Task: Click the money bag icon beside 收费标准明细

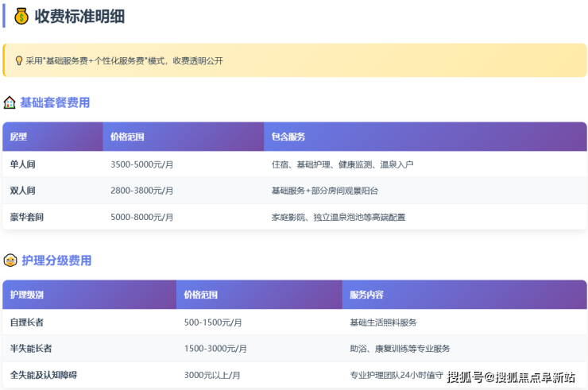Action: (x=21, y=16)
